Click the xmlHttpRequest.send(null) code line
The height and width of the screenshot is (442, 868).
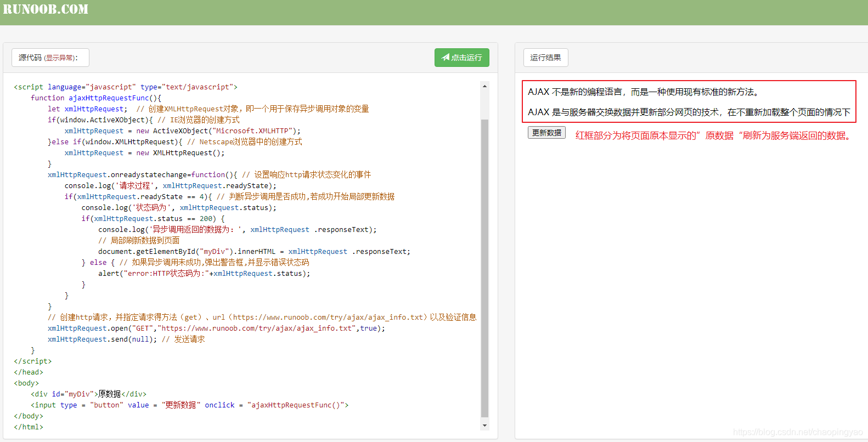[126, 339]
